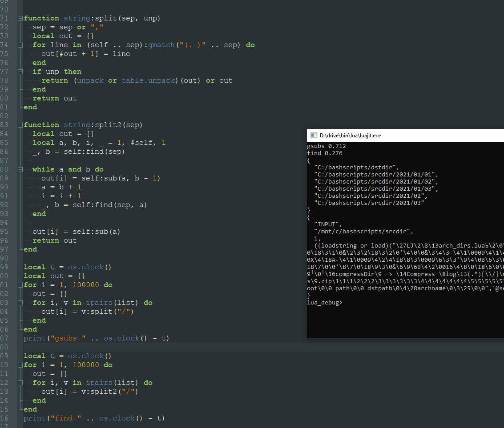The width and height of the screenshot is (504, 428).
Task: Click the line 'out[i] = v:split2("/")'
Action: tap(90, 392)
